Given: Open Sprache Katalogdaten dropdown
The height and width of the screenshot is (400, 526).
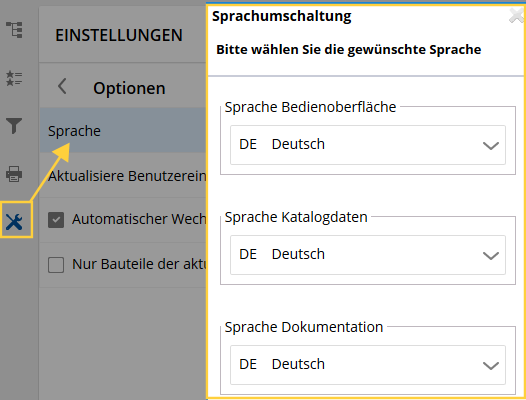Looking at the screenshot, I should click(368, 255).
